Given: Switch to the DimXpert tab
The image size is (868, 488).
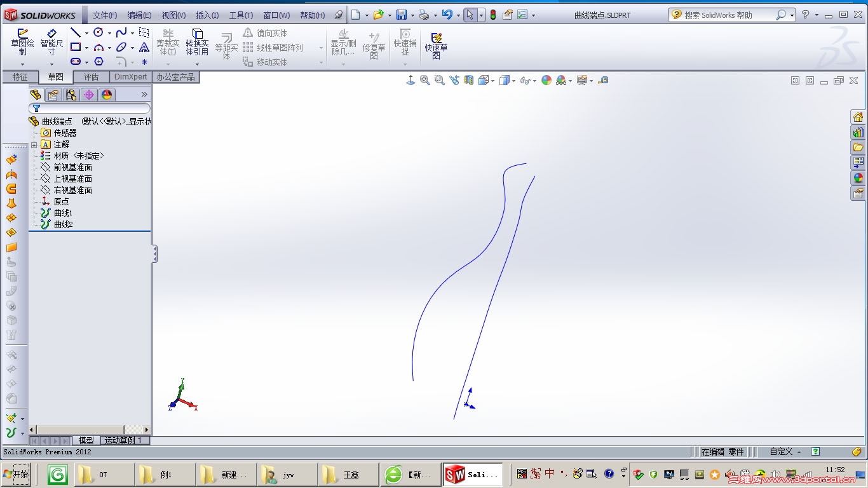Looking at the screenshot, I should [131, 77].
